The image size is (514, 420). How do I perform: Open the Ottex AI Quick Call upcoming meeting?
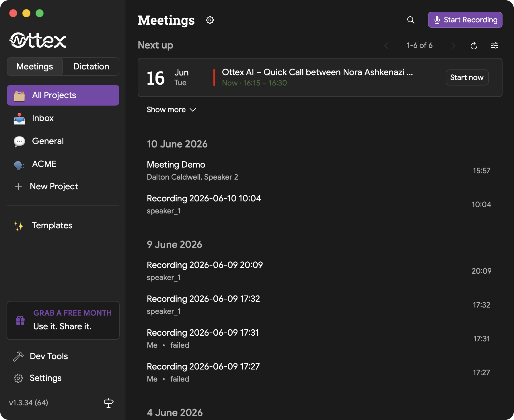(320, 77)
